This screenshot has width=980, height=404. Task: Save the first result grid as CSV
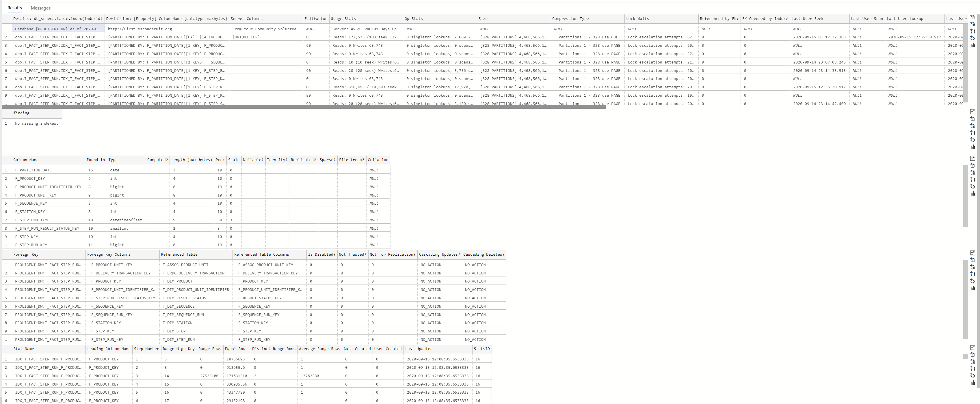click(x=973, y=17)
